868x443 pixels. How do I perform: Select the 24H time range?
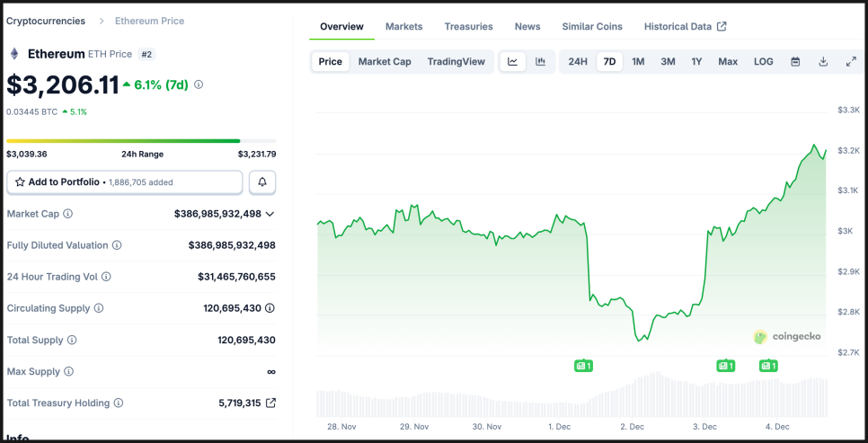pos(578,62)
